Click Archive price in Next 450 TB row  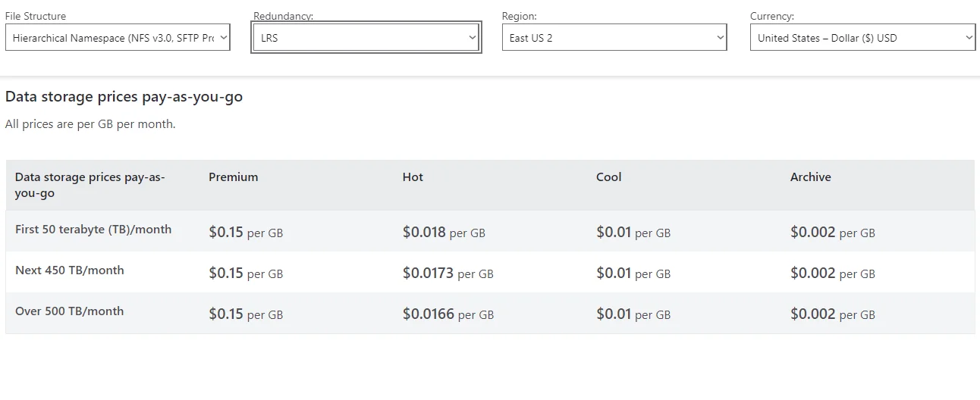[x=833, y=273]
